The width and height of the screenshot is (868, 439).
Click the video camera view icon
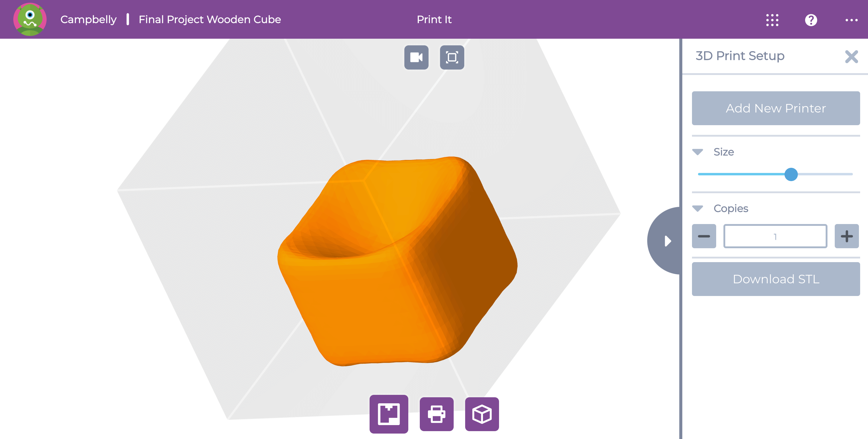click(417, 56)
